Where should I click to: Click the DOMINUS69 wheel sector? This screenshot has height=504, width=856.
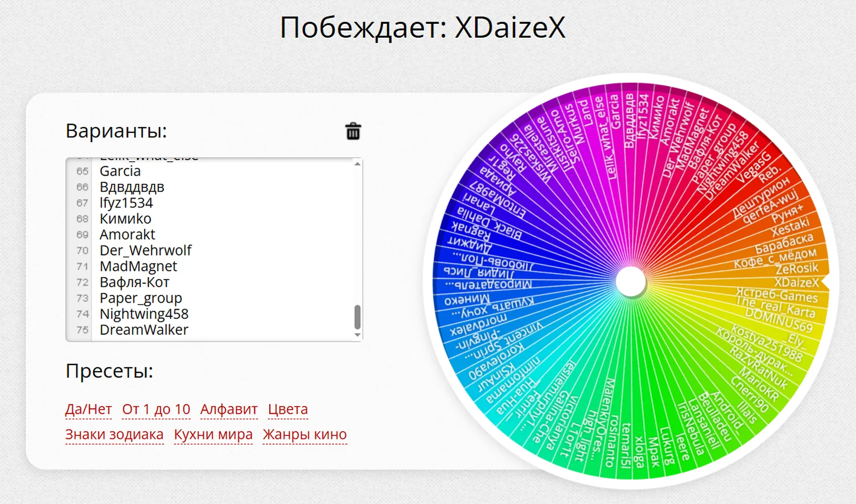click(x=779, y=321)
